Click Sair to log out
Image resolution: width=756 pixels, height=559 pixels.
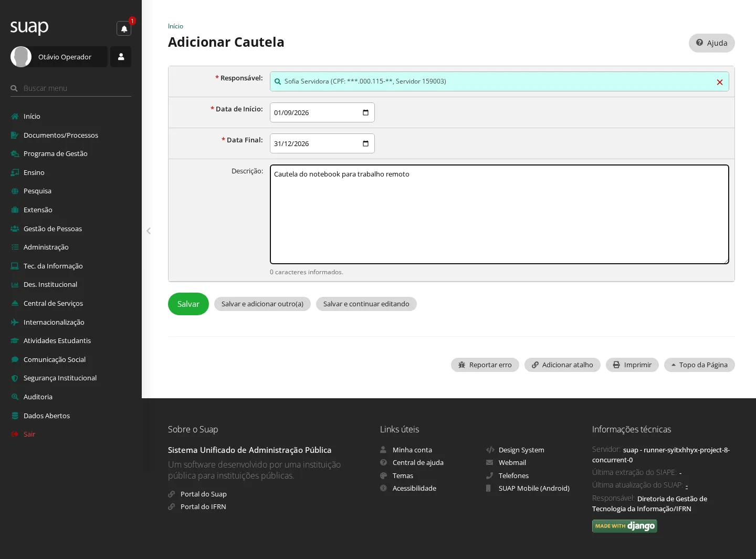point(29,434)
